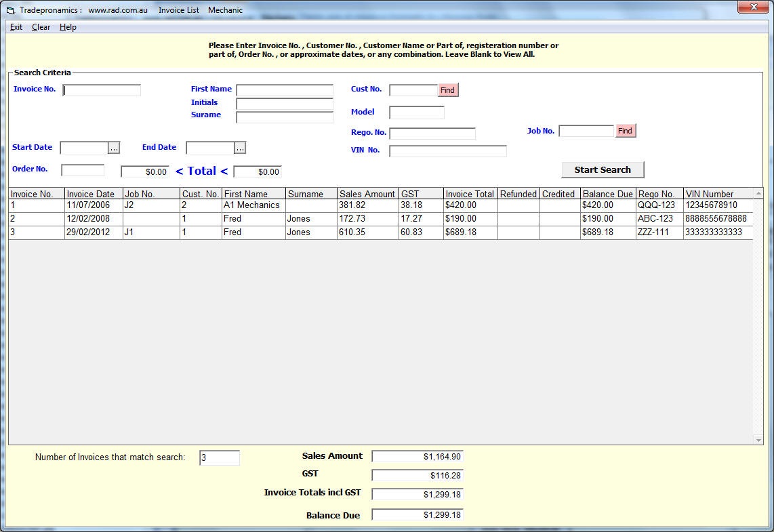Image resolution: width=774 pixels, height=532 pixels.
Task: Open the Help menu
Action: pos(68,27)
